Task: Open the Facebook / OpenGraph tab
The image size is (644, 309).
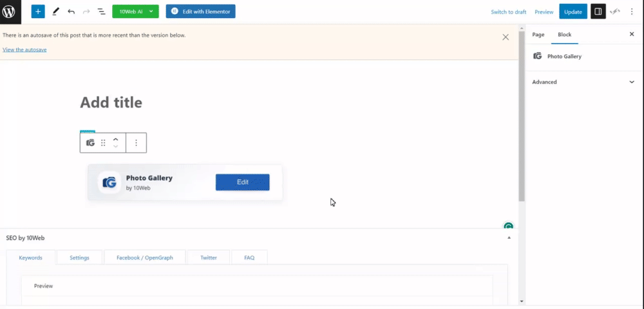Action: click(x=144, y=257)
